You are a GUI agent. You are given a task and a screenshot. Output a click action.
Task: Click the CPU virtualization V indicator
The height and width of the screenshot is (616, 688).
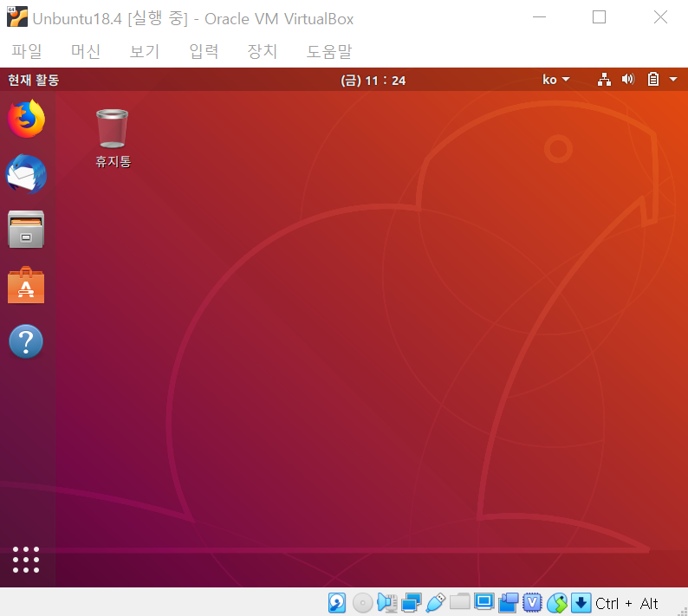pos(532,603)
